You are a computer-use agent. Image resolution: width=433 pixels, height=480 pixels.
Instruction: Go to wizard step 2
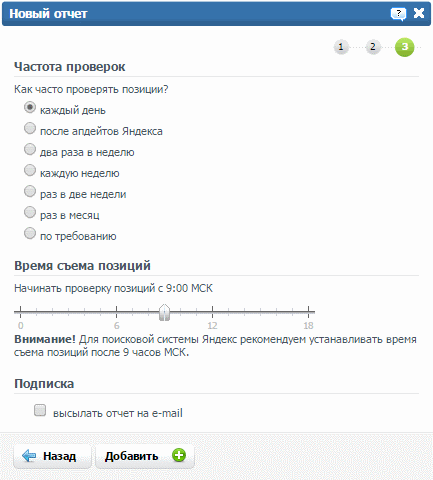[373, 47]
